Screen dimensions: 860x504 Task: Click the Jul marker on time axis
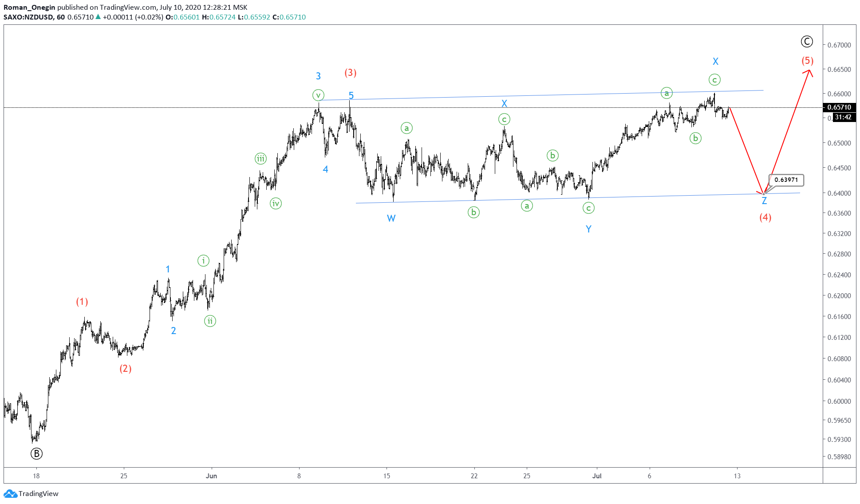tap(597, 476)
